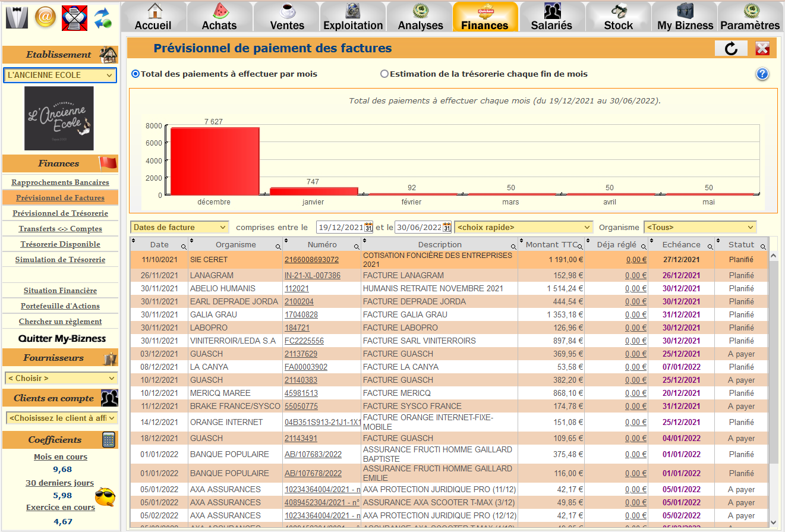This screenshot has height=532, width=785.
Task: Open the Organisme 'Tous' dropdown
Action: [x=699, y=228]
